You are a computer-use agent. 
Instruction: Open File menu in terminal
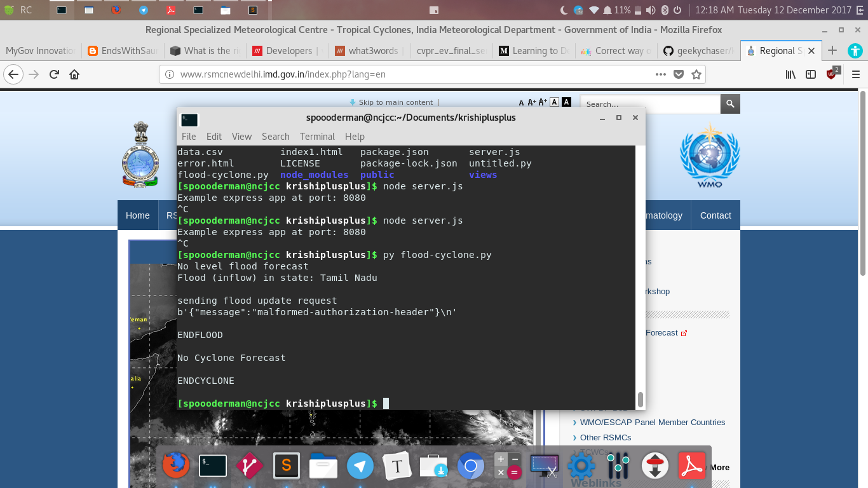pyautogui.click(x=189, y=137)
